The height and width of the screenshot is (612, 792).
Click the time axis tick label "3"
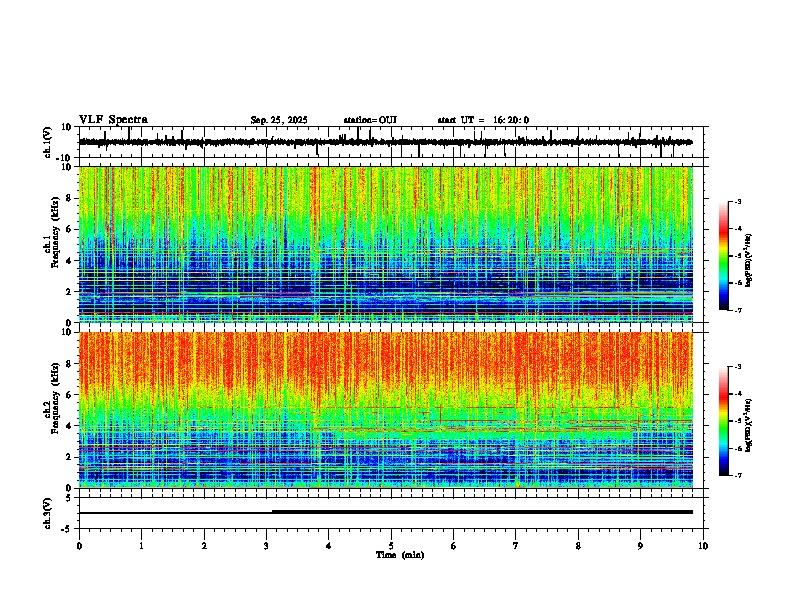tap(266, 546)
